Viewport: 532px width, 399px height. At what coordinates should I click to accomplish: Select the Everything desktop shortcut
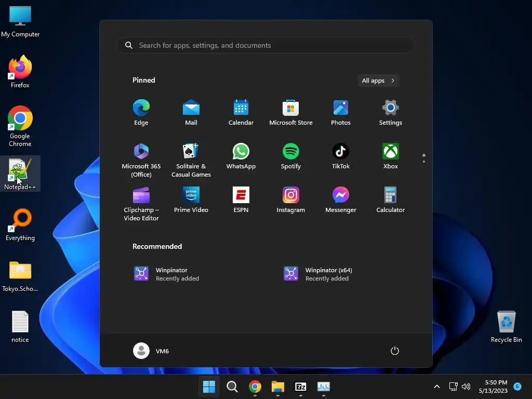pos(20,224)
